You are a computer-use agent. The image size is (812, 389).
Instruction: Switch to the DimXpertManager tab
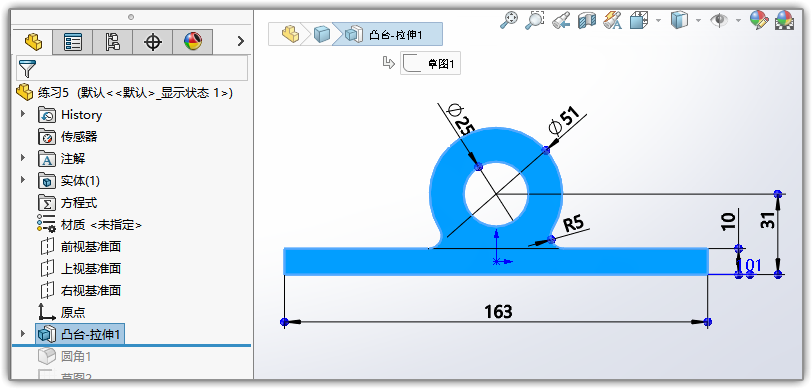pos(152,42)
